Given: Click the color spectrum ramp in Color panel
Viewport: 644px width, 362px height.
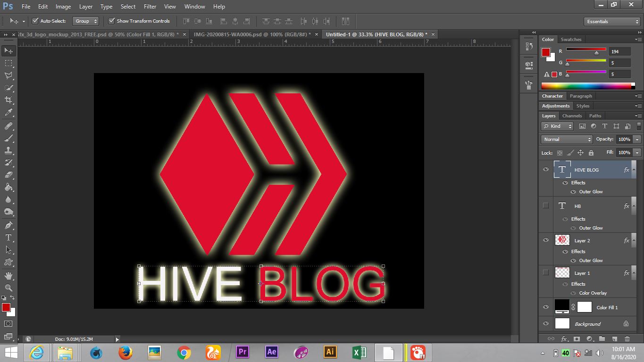Looking at the screenshot, I should (x=588, y=86).
